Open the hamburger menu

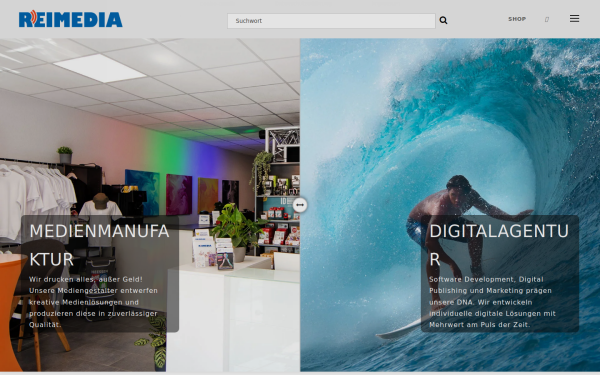pos(574,18)
